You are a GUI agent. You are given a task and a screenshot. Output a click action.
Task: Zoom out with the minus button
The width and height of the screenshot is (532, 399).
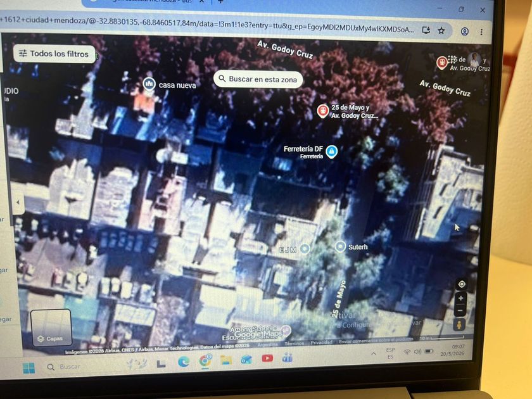[x=460, y=310]
